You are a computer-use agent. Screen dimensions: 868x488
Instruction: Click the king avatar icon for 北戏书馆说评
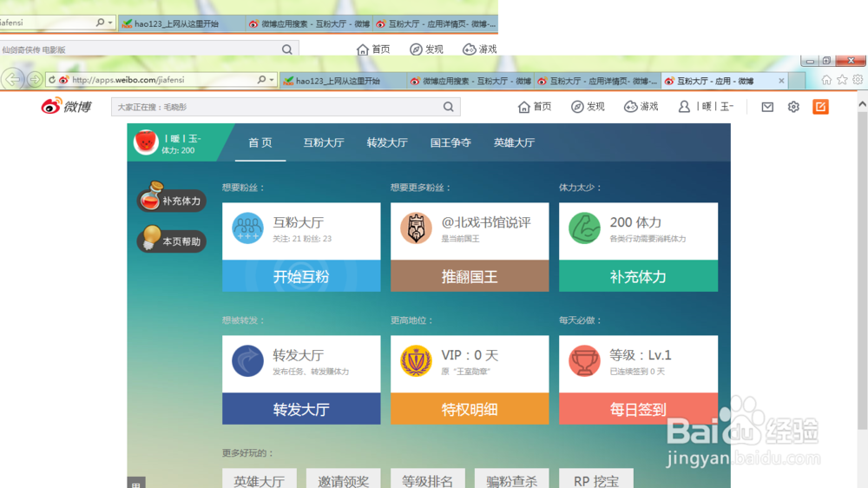[416, 228]
